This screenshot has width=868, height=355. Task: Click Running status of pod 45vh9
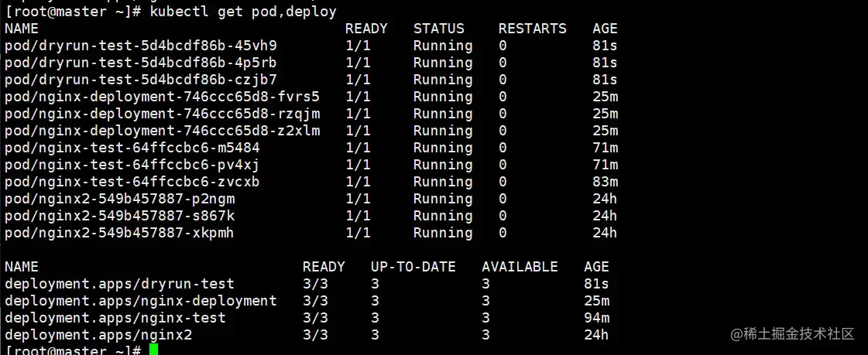point(443,46)
